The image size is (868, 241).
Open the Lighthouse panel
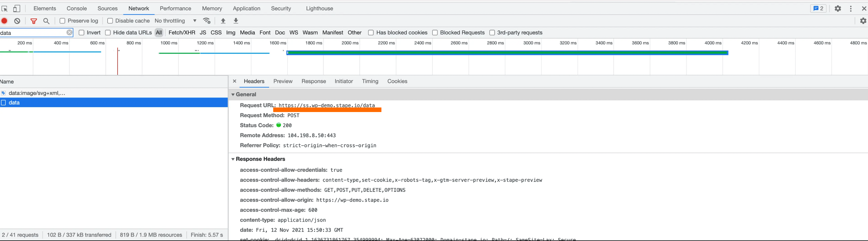[319, 8]
